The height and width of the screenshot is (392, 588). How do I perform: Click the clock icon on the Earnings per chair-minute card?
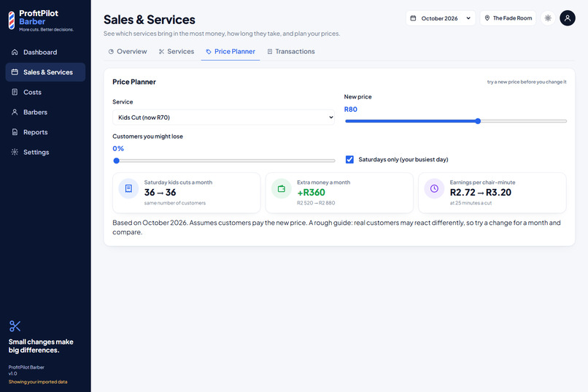pyautogui.click(x=434, y=188)
